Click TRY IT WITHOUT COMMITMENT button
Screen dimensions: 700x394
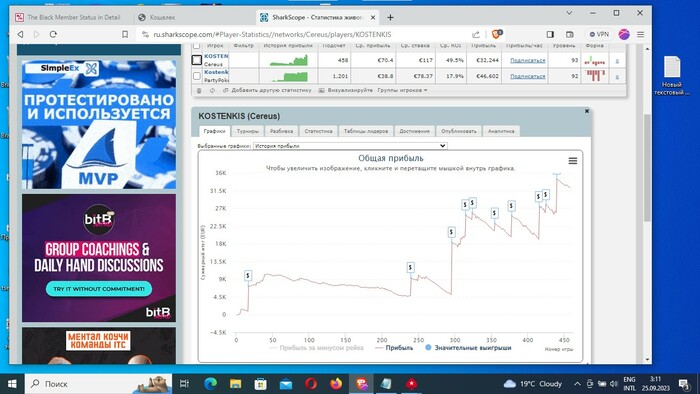(x=99, y=289)
